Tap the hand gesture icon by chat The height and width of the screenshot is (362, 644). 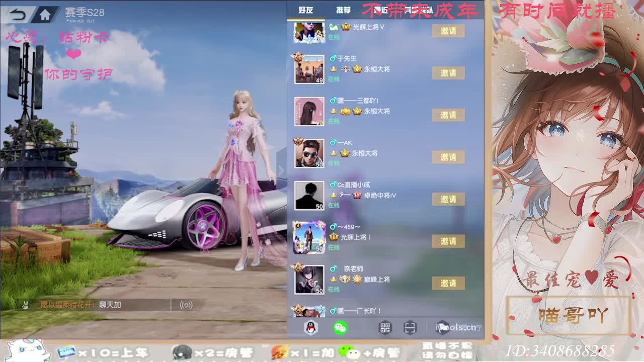click(x=25, y=305)
